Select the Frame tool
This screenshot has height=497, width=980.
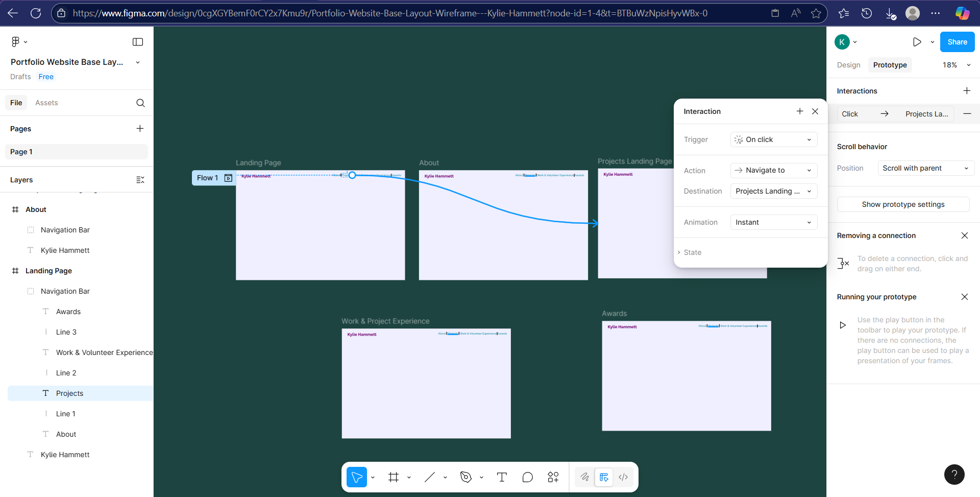[x=394, y=477]
